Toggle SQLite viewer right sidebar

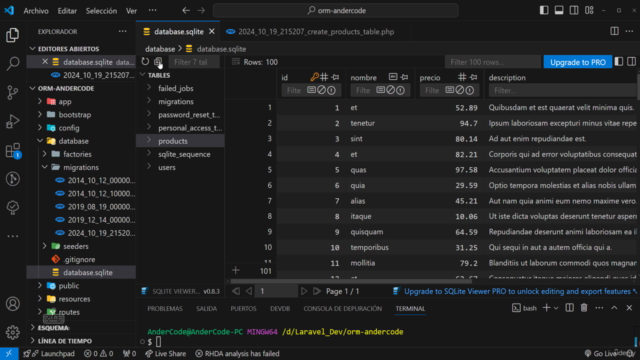pyautogui.click(x=631, y=62)
